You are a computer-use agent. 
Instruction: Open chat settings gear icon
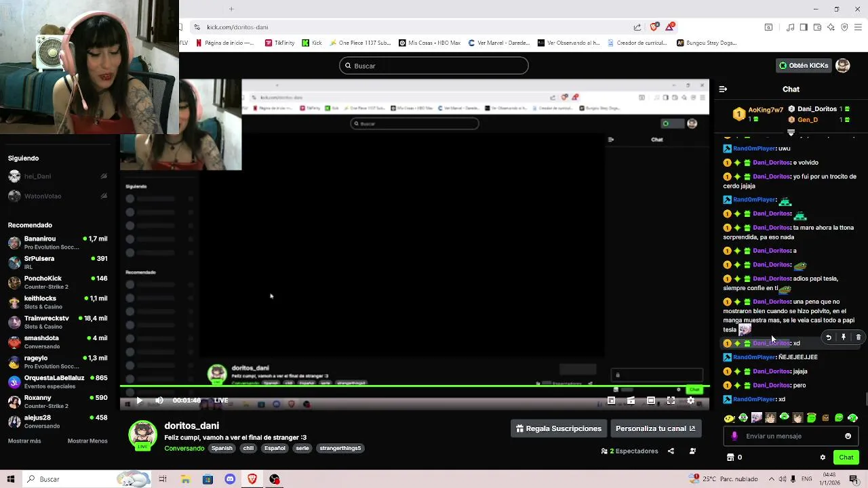[823, 457]
